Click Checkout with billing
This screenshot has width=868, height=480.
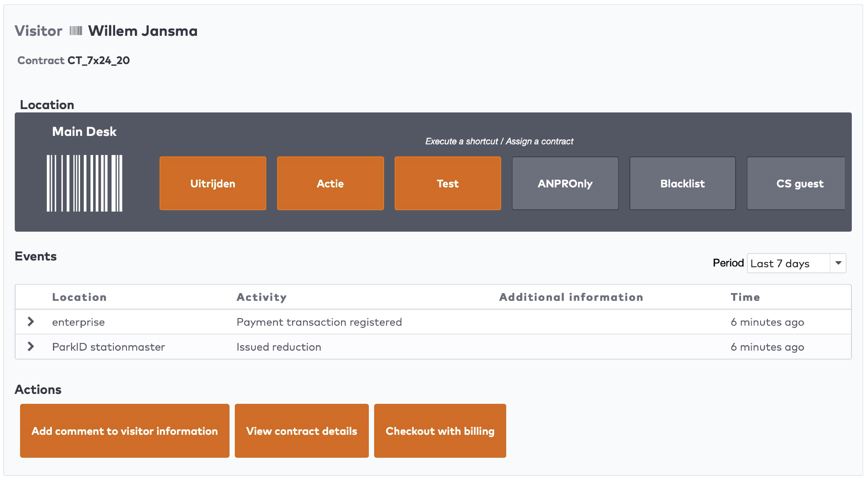(440, 431)
